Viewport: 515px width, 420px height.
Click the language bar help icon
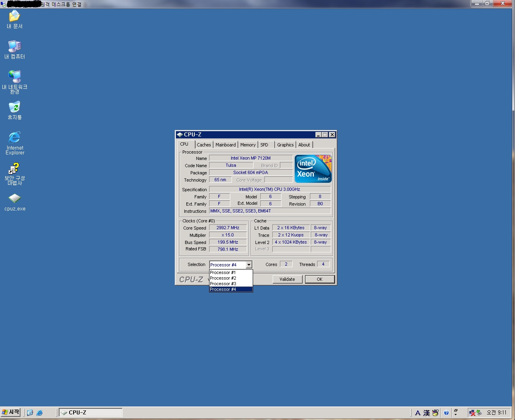pyautogui.click(x=446, y=413)
